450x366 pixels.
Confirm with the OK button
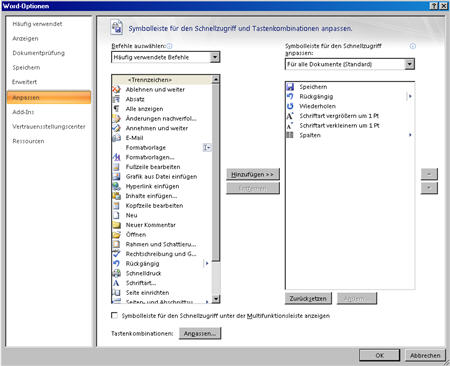(379, 355)
